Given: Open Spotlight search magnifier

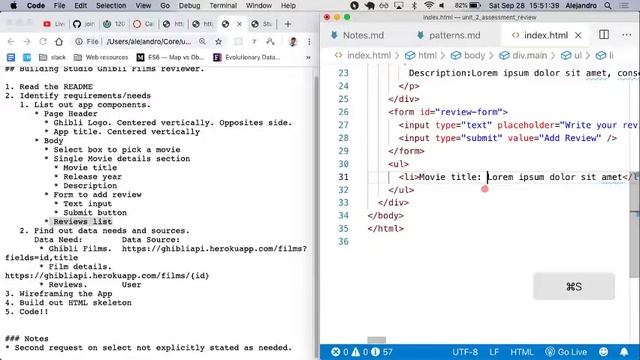Looking at the screenshot, I should 608,6.
